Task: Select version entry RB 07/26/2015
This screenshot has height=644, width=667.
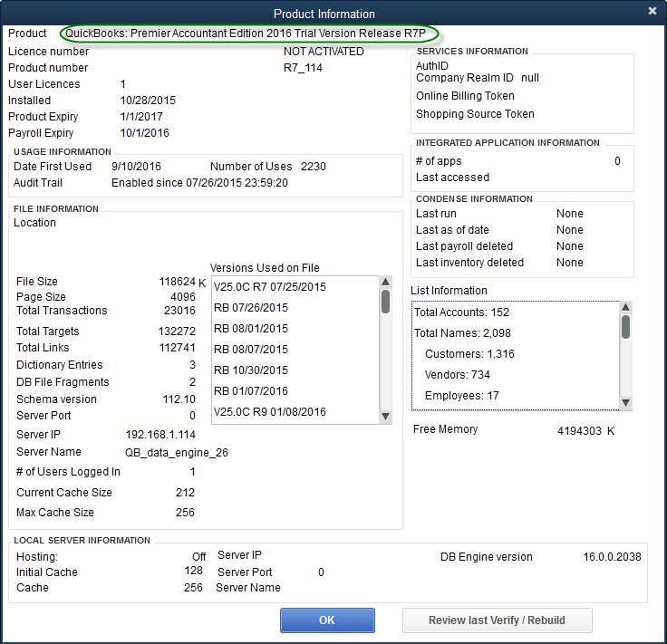Action: click(250, 308)
